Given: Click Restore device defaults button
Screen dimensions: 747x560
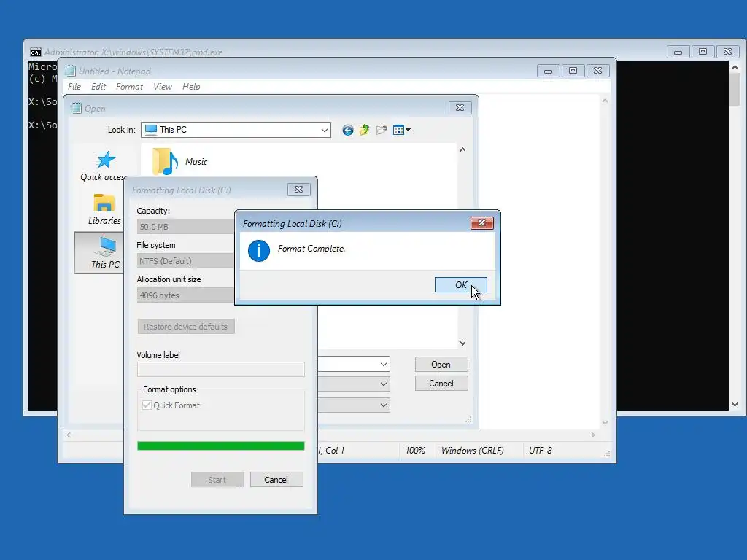Looking at the screenshot, I should click(186, 327).
